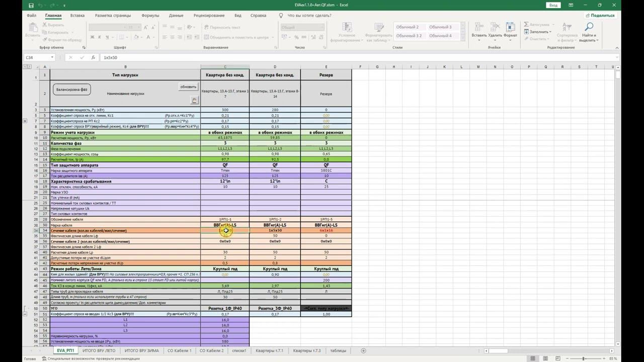Click the zoom slider in the status bar
644x362 pixels.
(x=584, y=358)
